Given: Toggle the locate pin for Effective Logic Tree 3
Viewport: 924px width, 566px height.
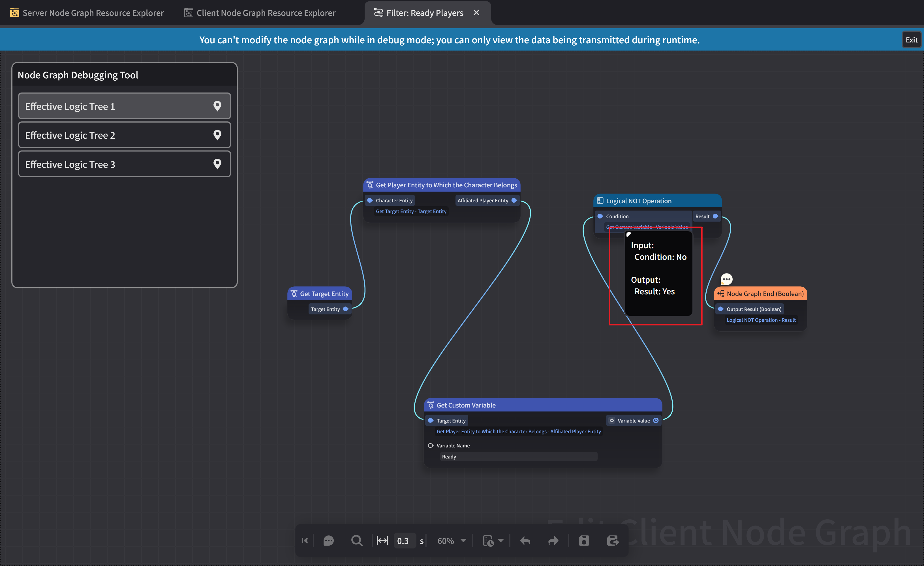Looking at the screenshot, I should click(x=217, y=164).
